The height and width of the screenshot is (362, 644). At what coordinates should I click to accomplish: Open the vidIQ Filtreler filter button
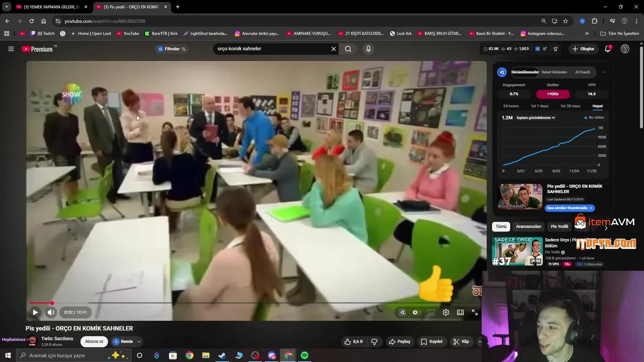click(172, 49)
